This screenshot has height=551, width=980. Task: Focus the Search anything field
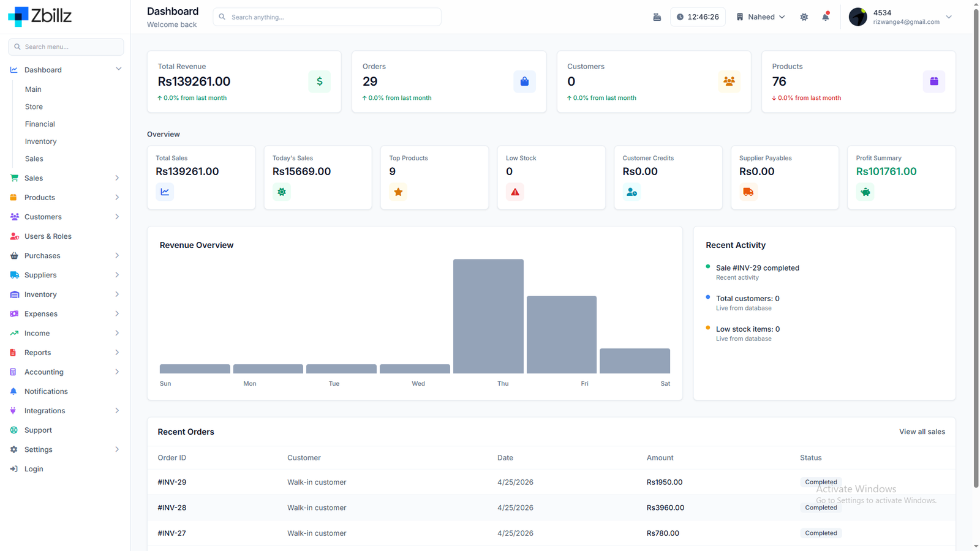point(327,17)
